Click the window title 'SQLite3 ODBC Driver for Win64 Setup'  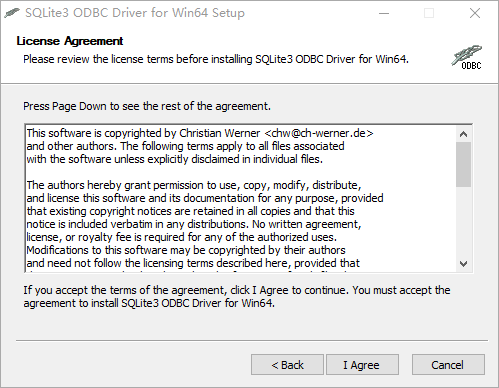click(135, 13)
